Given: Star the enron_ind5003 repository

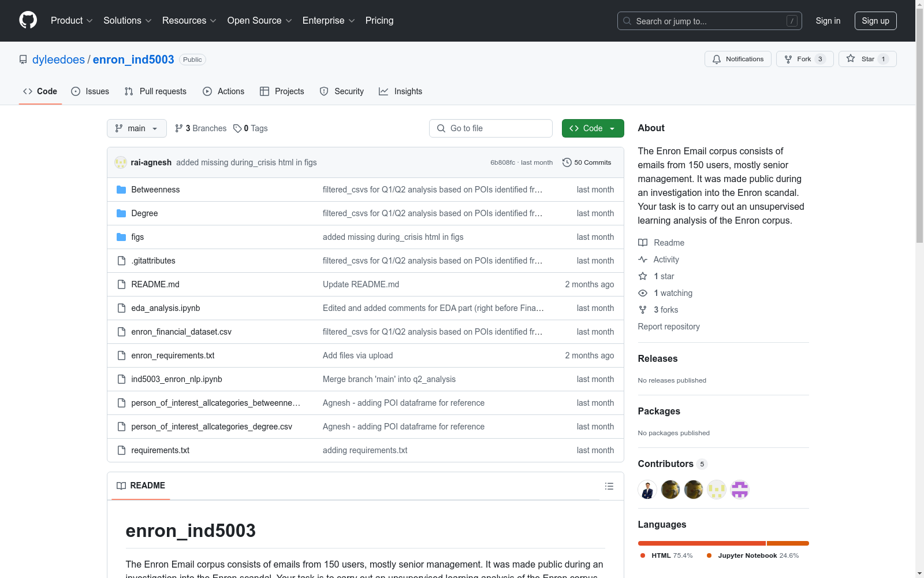Looking at the screenshot, I should (867, 59).
